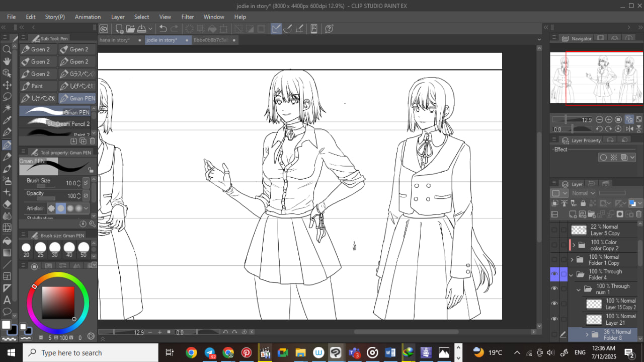Select the Eraser tool
This screenshot has height=362, width=644.
coord(7,204)
